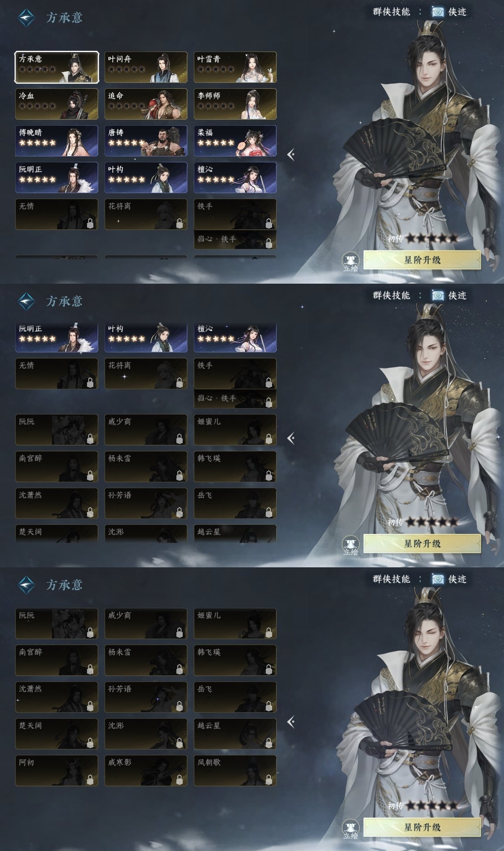
Task: Select the 柔福 character card
Action: (x=235, y=141)
